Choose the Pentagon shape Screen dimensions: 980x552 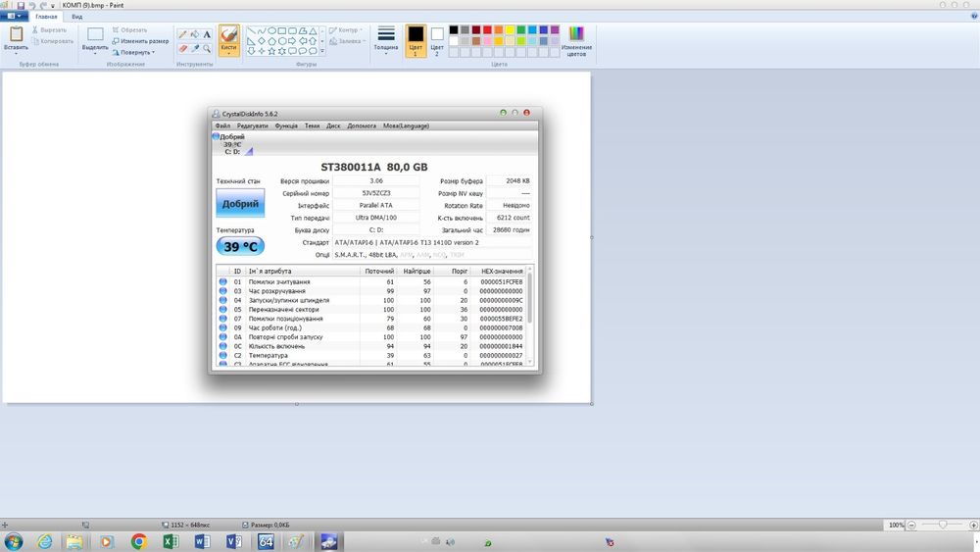click(x=271, y=40)
